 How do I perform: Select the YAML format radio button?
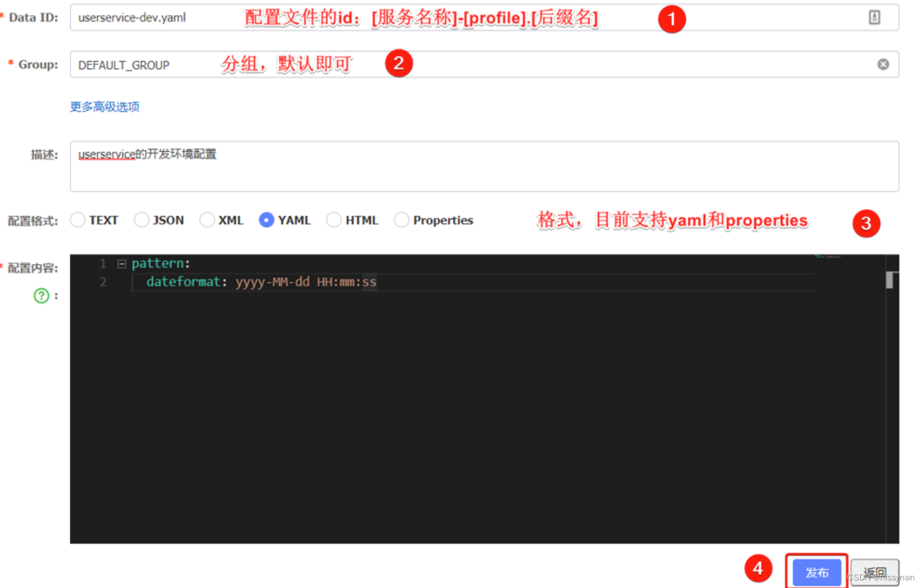click(267, 220)
